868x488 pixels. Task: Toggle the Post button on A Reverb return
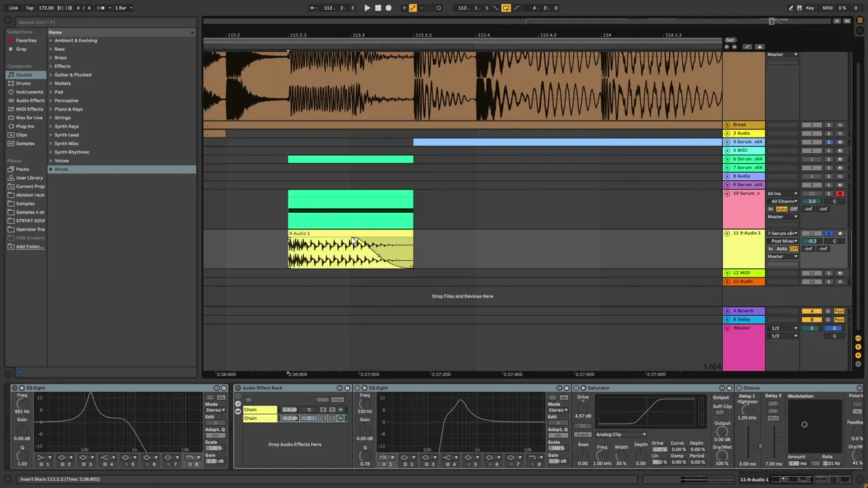(x=840, y=311)
